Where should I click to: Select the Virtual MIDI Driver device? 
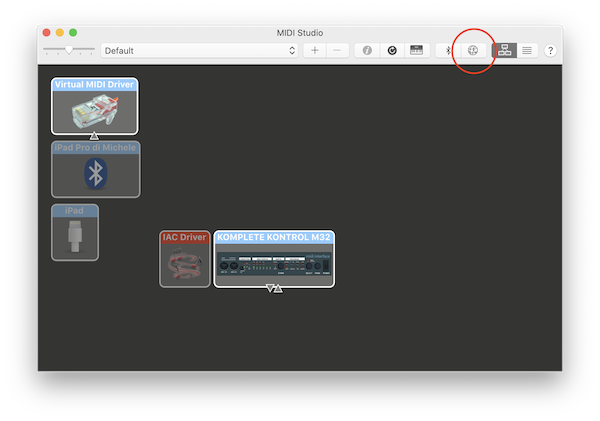(x=95, y=106)
